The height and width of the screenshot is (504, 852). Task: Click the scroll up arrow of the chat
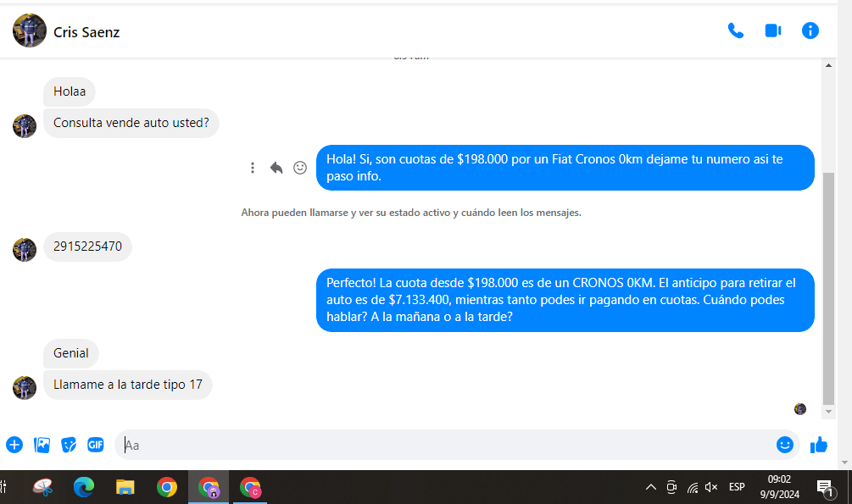point(828,65)
